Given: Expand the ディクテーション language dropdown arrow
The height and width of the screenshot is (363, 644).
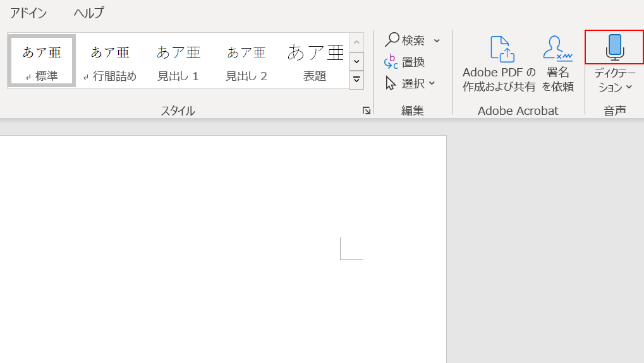Looking at the screenshot, I should click(x=628, y=88).
